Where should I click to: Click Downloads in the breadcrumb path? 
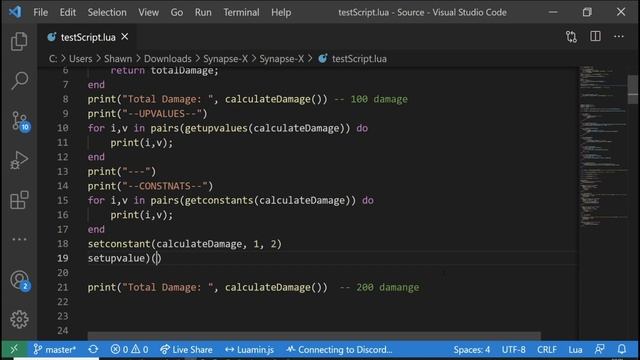click(x=168, y=59)
